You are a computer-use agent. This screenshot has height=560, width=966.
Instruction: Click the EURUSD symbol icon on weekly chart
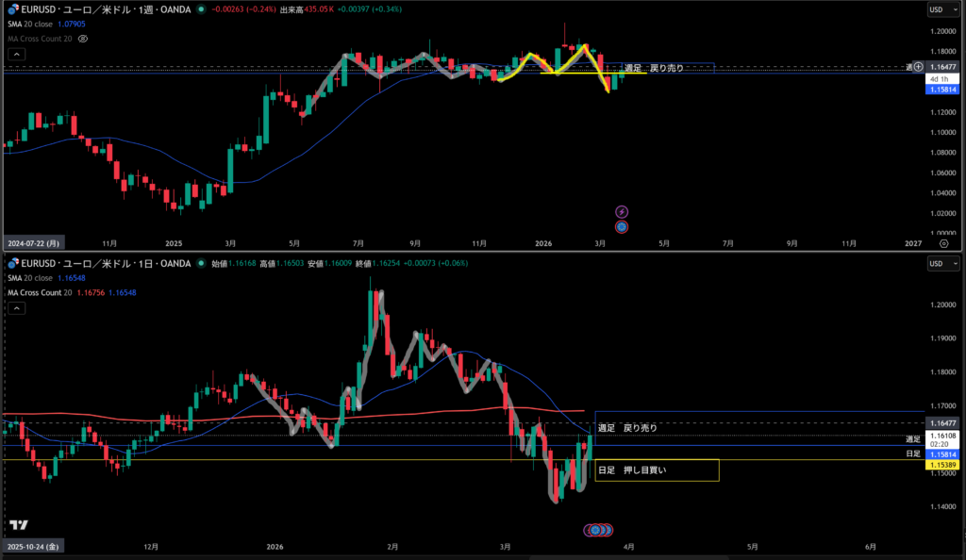(x=12, y=9)
